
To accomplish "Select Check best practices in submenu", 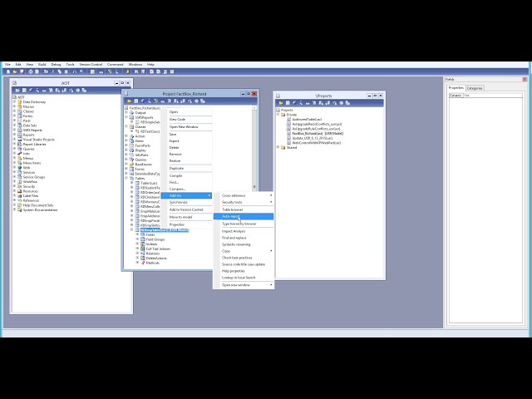I will pos(244,258).
